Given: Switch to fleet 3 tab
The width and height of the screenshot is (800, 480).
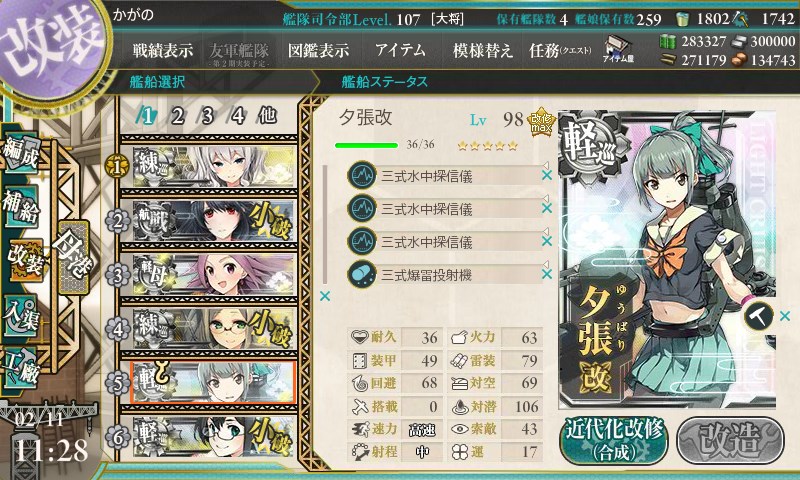Looking at the screenshot, I should point(207,116).
